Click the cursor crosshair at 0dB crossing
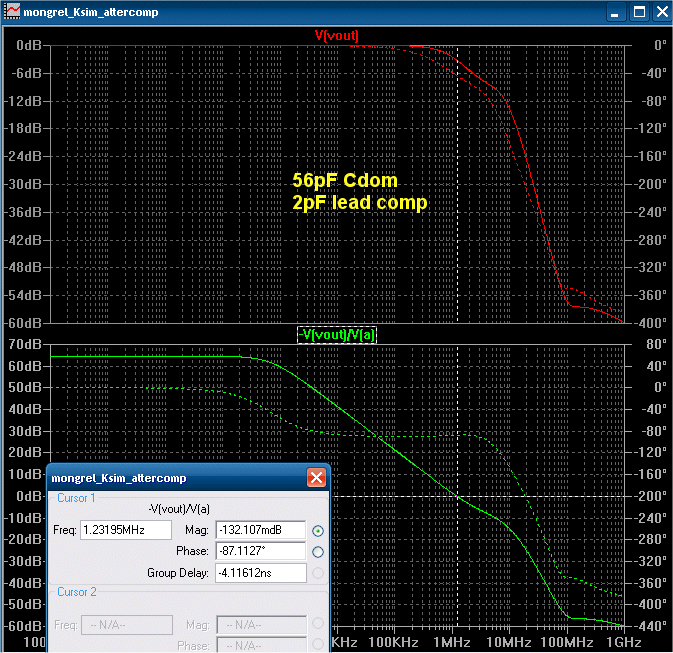 tap(458, 497)
